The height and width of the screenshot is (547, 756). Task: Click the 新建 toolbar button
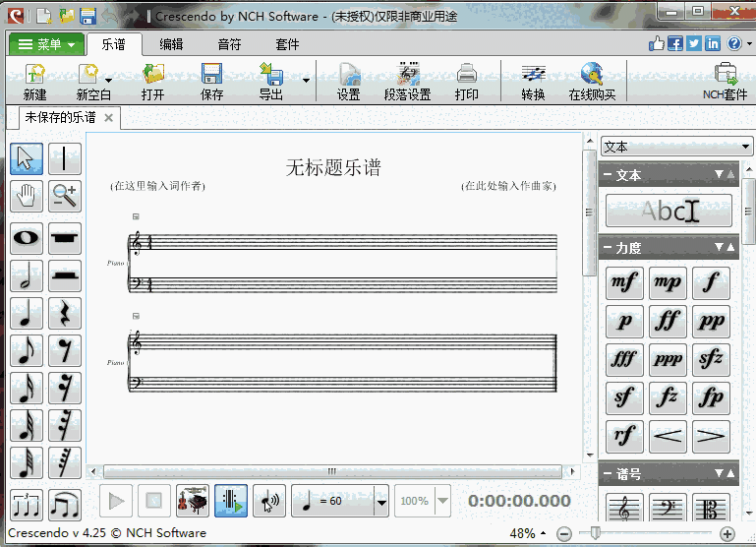click(34, 82)
